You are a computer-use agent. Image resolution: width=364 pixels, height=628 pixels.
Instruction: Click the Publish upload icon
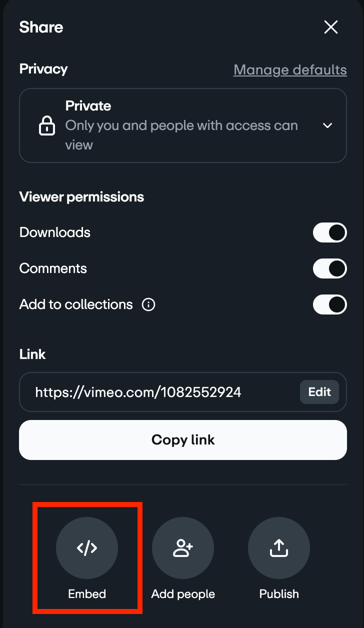click(279, 548)
